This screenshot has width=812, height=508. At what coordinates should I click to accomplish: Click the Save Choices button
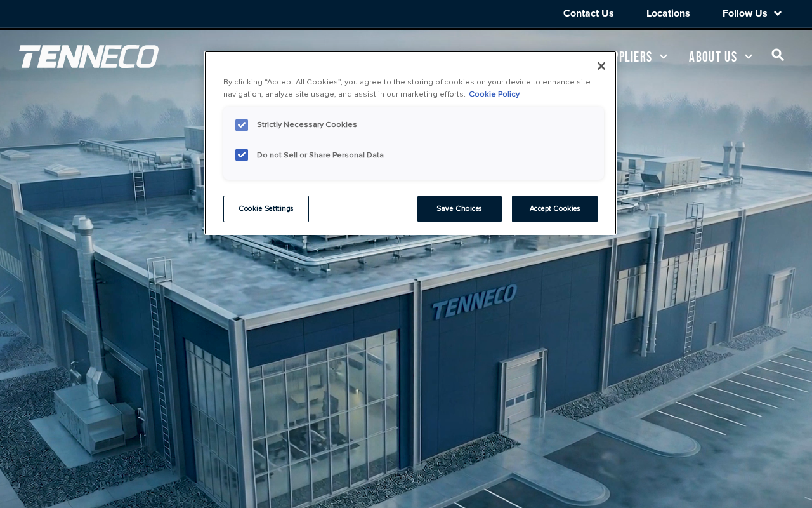[x=459, y=209]
